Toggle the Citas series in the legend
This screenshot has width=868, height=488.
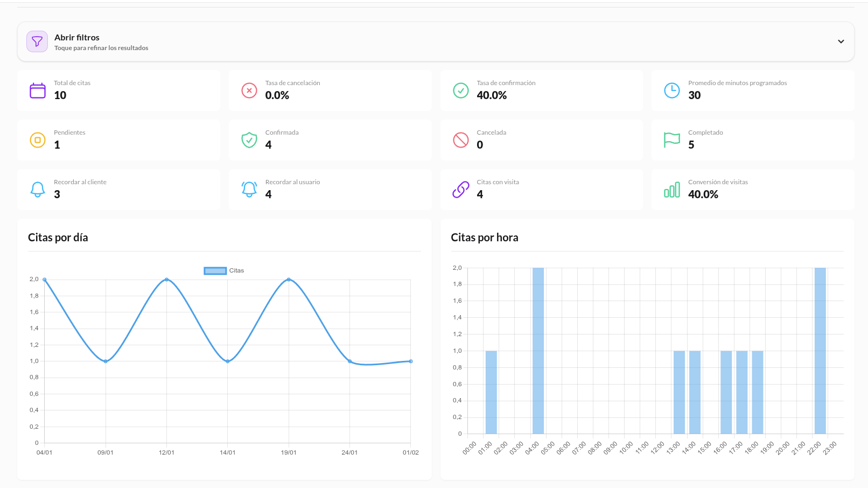(x=236, y=270)
